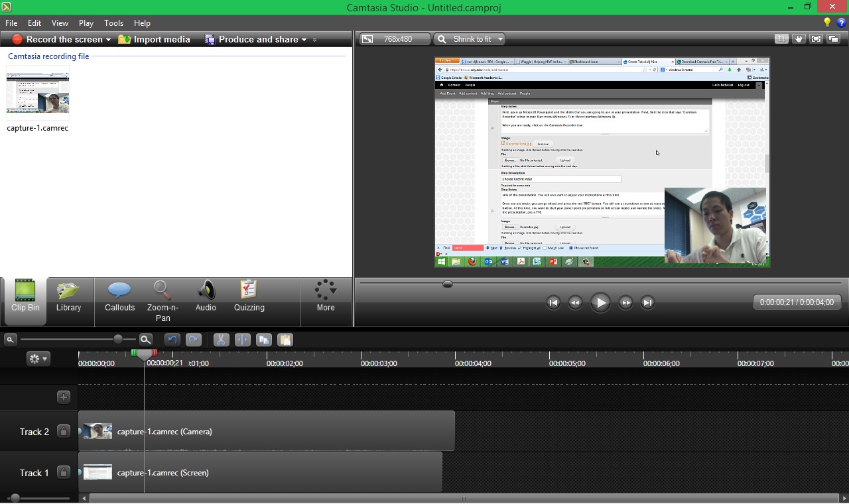Click the Track 2 label
Screen dimensions: 849x504
34,432
